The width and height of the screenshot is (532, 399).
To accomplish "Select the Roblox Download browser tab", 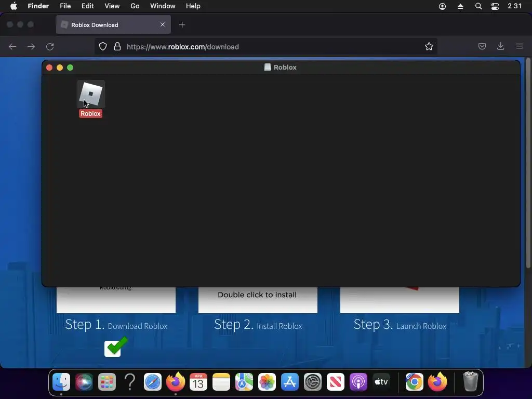I will pos(113,25).
